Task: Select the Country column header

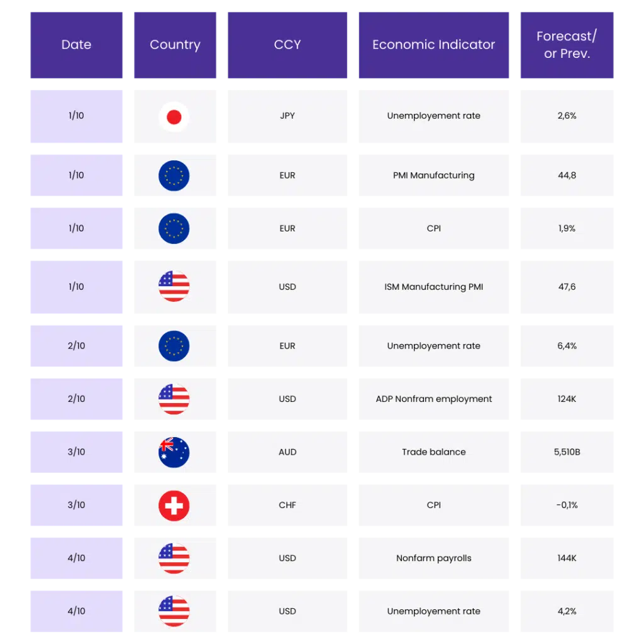Action: click(x=175, y=45)
